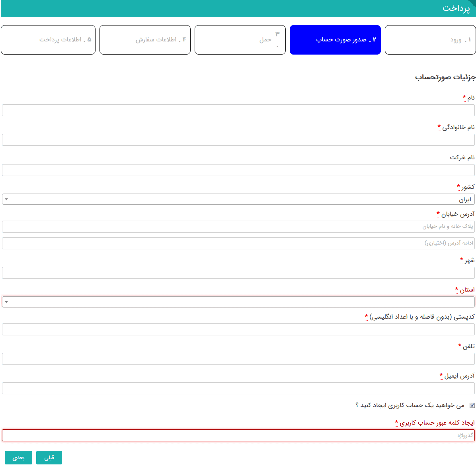This screenshot has width=476, height=468.
Task: Click the ادامه آدرس (اختیاری) field
Action: click(238, 243)
